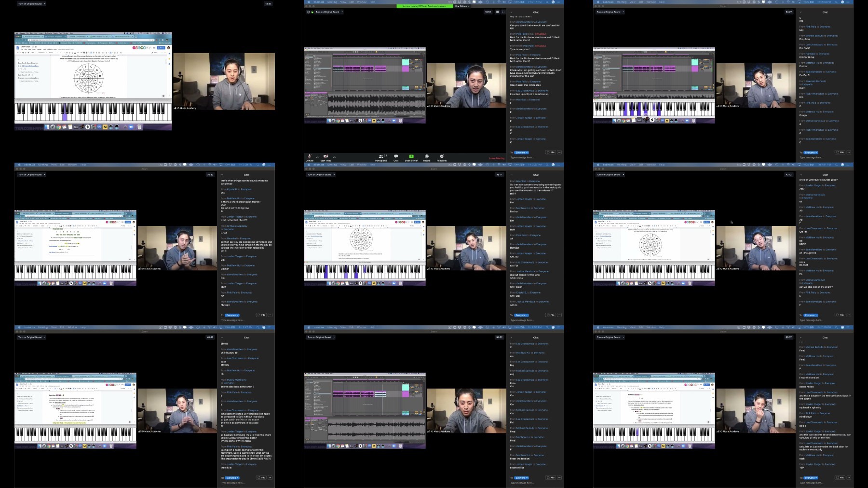
Task: Open Everyone recipient dropdown in the 24:27 chat
Action: (x=811, y=153)
